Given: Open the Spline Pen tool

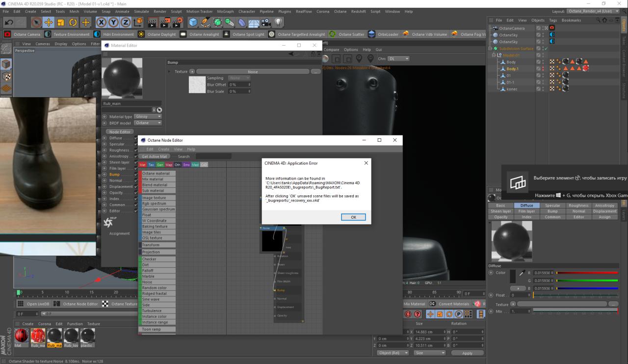Looking at the screenshot, I should [205, 22].
